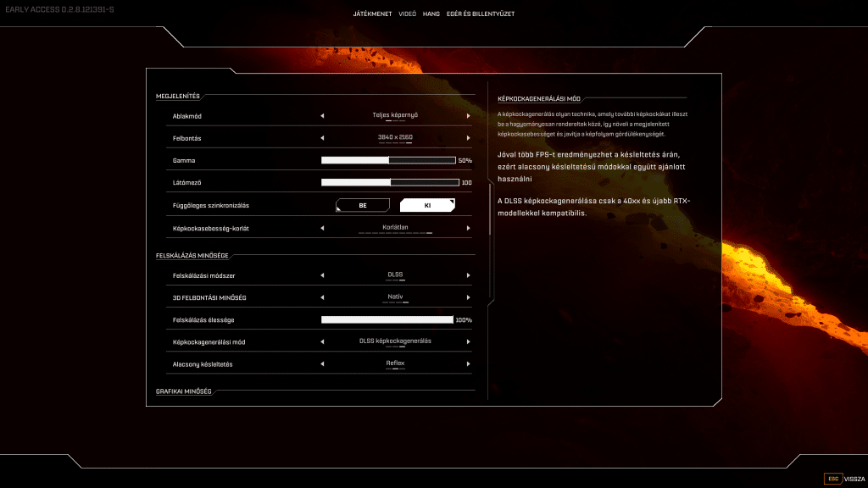Image resolution: width=868 pixels, height=488 pixels.
Task: Click right arrow beside DLSS upscaling method
Action: 468,275
